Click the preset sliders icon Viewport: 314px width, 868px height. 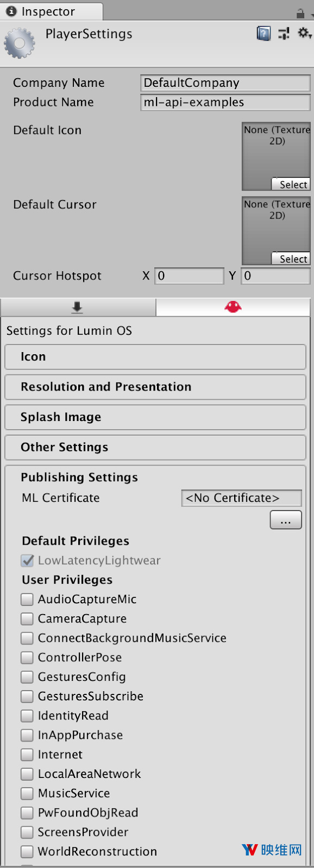(284, 34)
